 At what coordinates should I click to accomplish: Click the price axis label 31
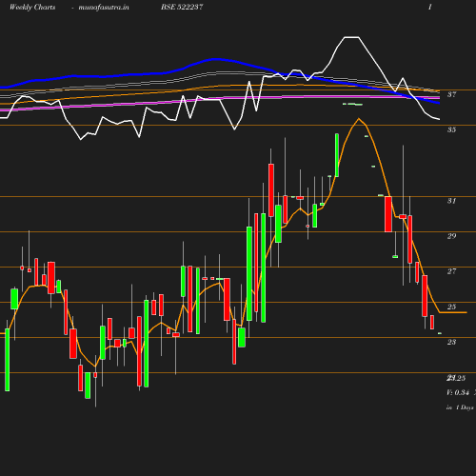(x=451, y=201)
